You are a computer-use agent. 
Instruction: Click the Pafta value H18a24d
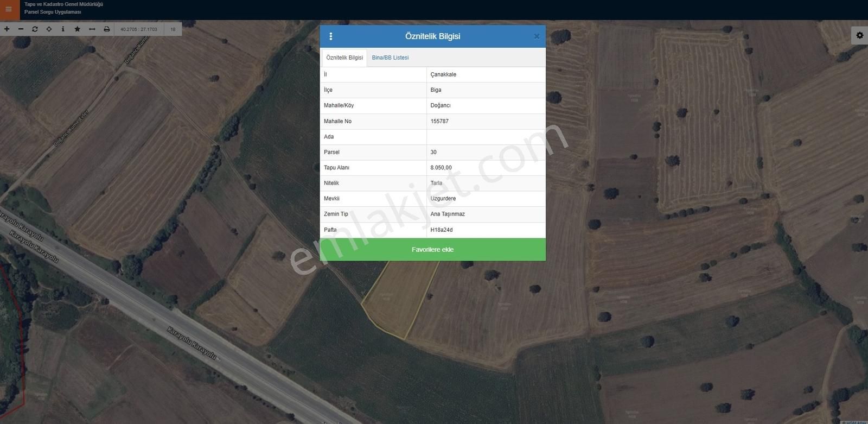pyautogui.click(x=442, y=230)
